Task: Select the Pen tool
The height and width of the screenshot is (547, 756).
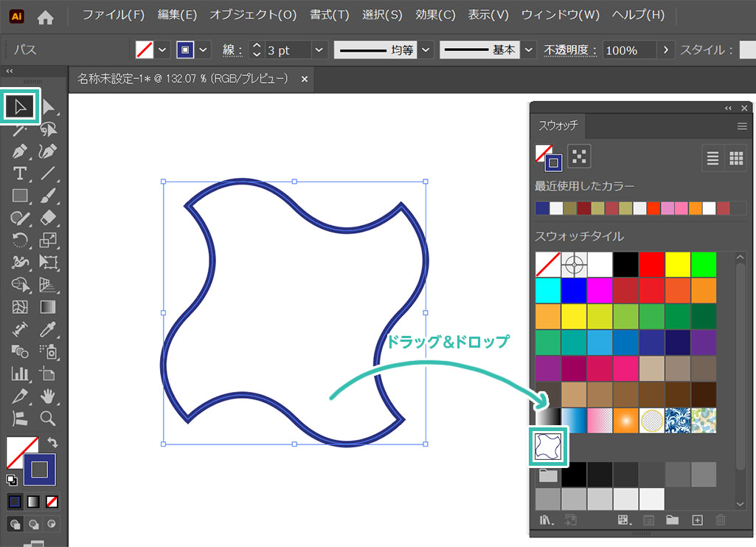Action: pyautogui.click(x=20, y=151)
